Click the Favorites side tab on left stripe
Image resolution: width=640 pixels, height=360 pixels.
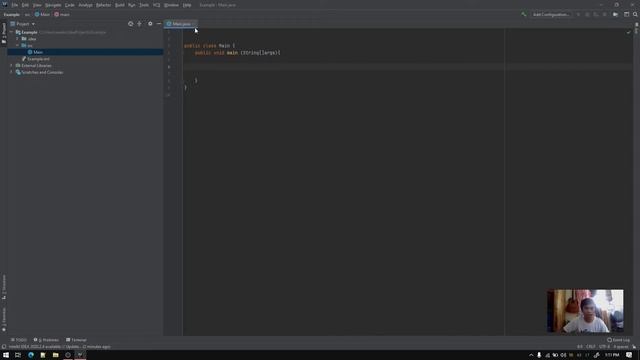[x=4, y=320]
